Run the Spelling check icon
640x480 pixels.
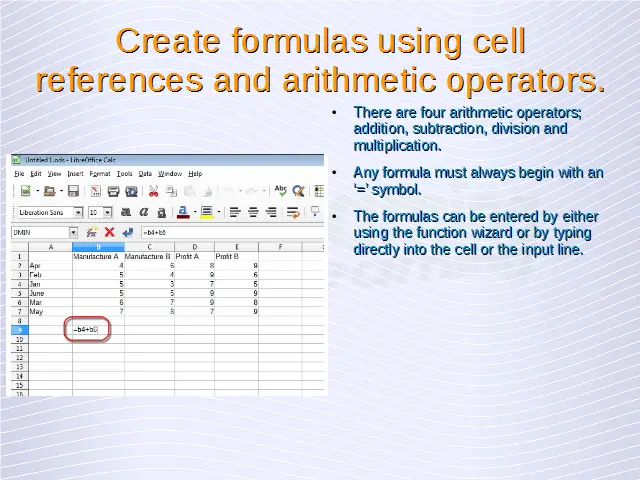point(281,191)
